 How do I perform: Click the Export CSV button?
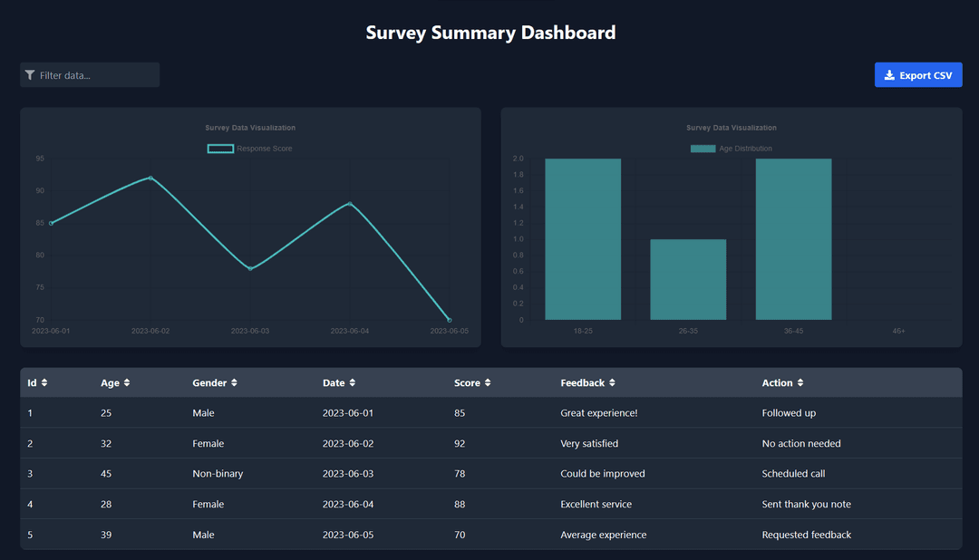pos(918,74)
